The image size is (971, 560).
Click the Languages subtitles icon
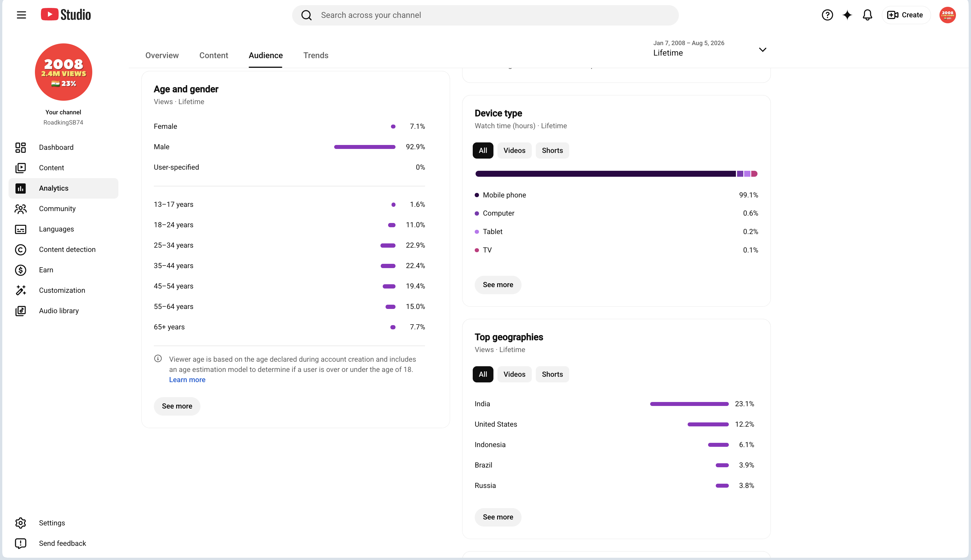click(20, 229)
